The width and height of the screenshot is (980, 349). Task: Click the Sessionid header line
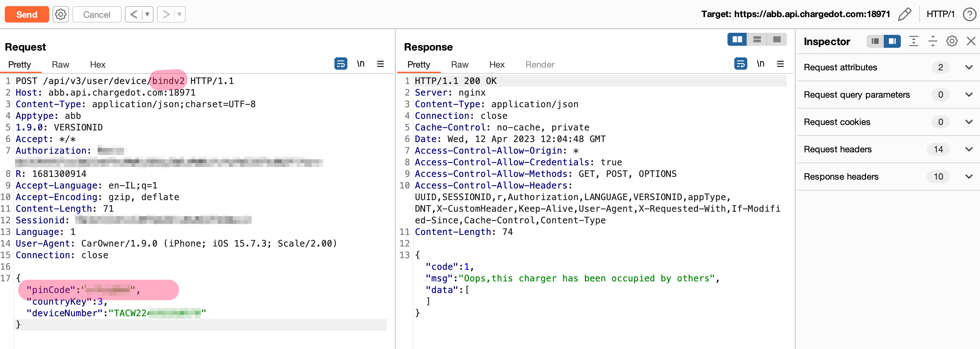pyautogui.click(x=133, y=220)
